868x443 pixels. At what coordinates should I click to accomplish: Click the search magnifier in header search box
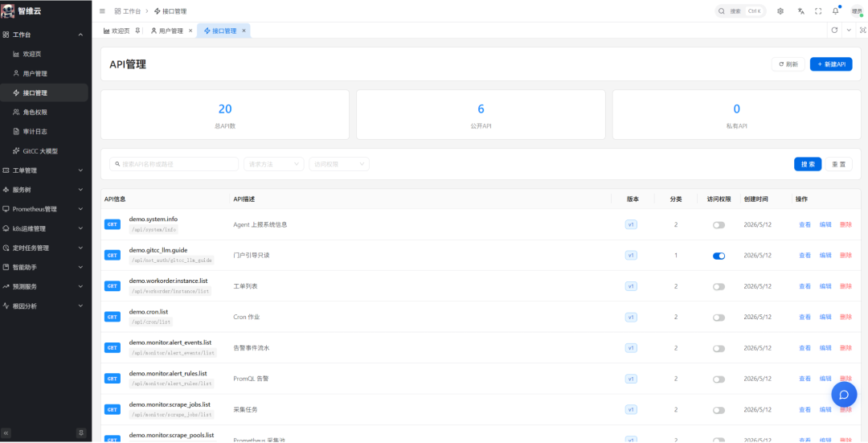[722, 11]
